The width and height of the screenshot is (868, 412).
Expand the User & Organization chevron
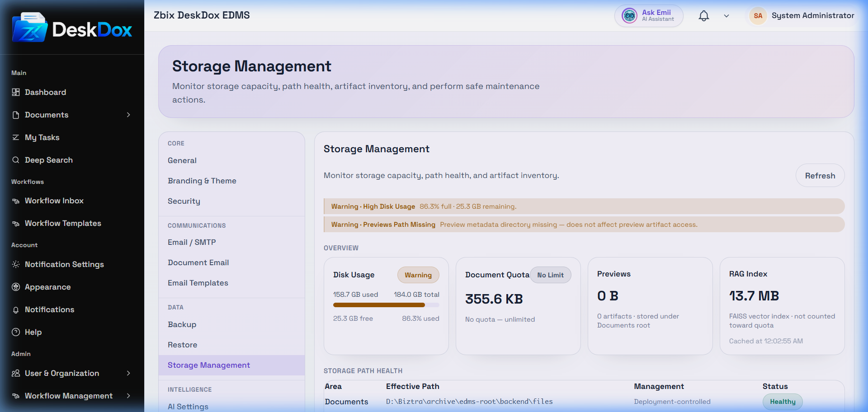point(128,373)
